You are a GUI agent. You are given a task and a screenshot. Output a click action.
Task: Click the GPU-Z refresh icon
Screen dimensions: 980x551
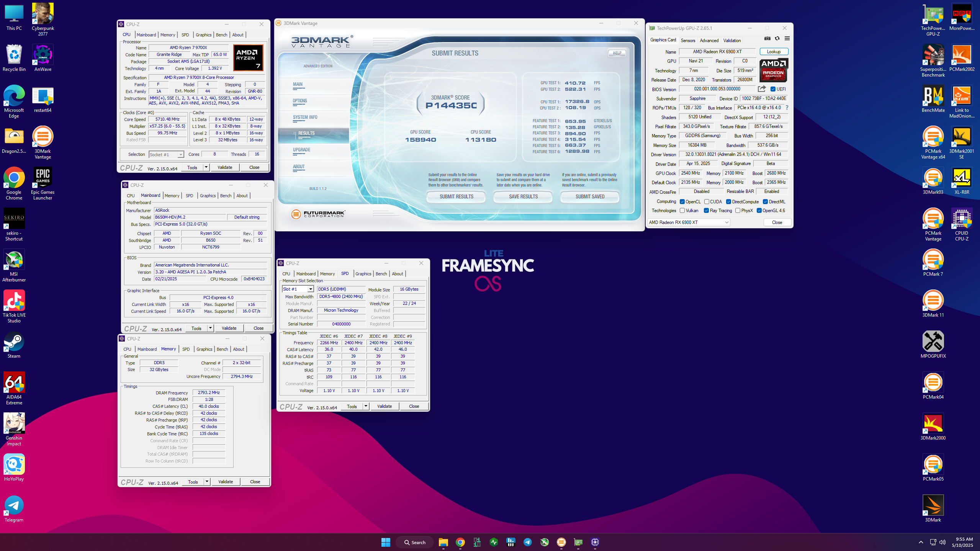tap(777, 38)
